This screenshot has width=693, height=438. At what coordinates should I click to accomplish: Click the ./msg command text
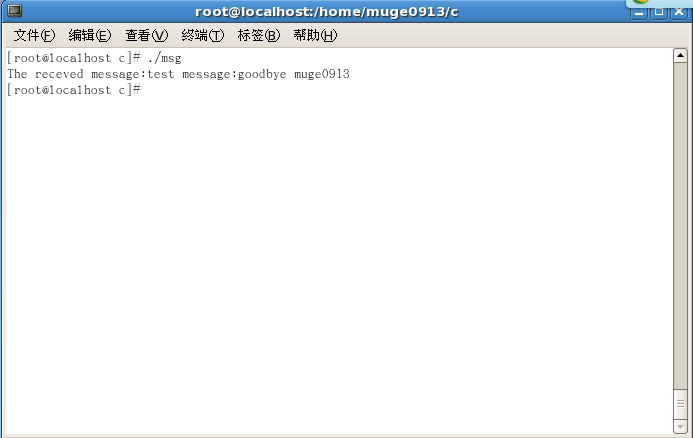(164, 58)
